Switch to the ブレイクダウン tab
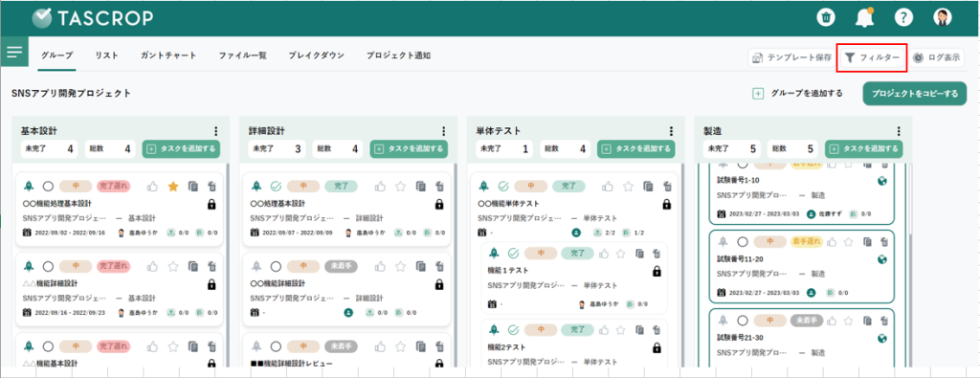 coord(316,56)
